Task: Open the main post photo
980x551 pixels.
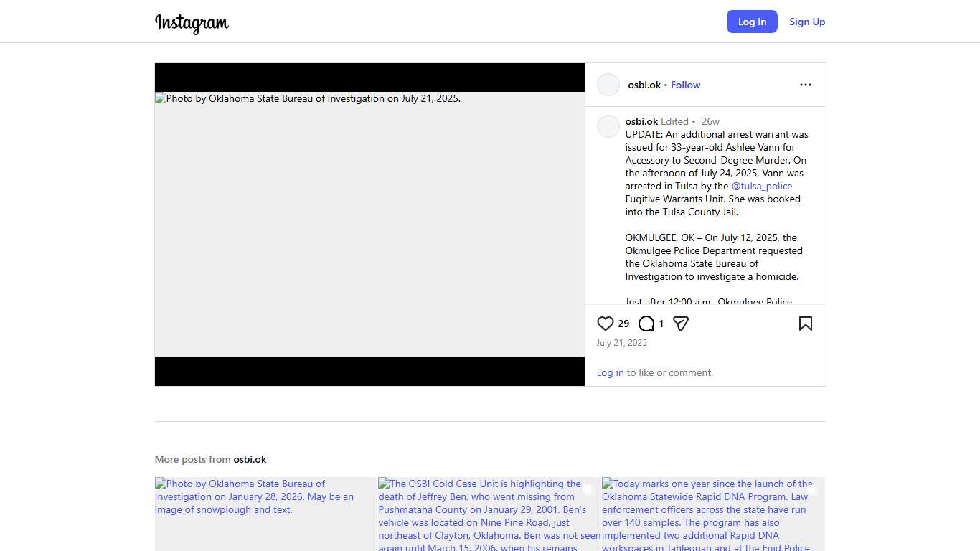Action: point(369,224)
